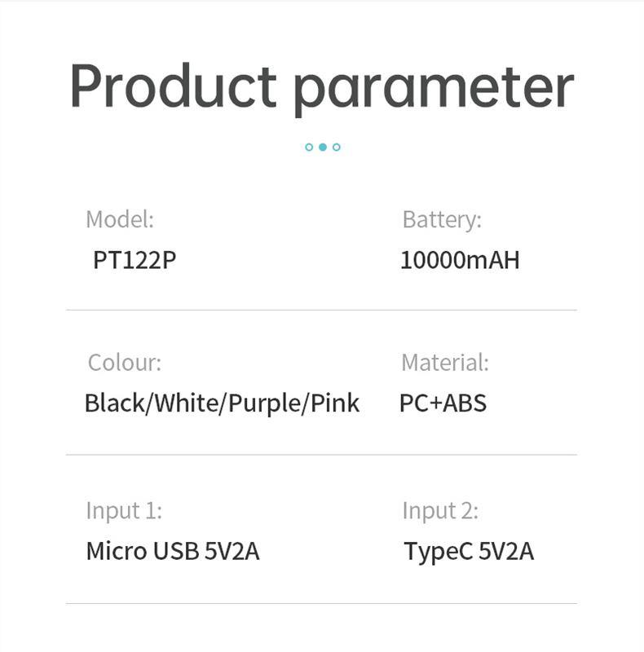Click the Colour label
Screen dimensions: 644x652
(125, 363)
